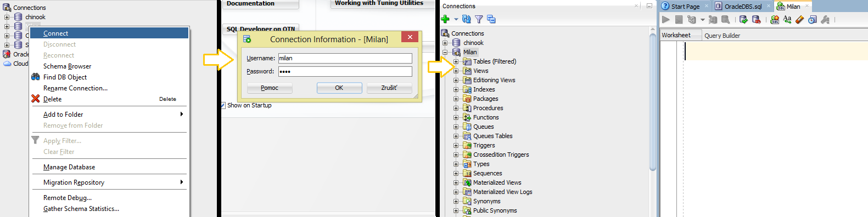Click the red X Delete icon in context menu
This screenshot has height=217, width=868.
(35, 99)
